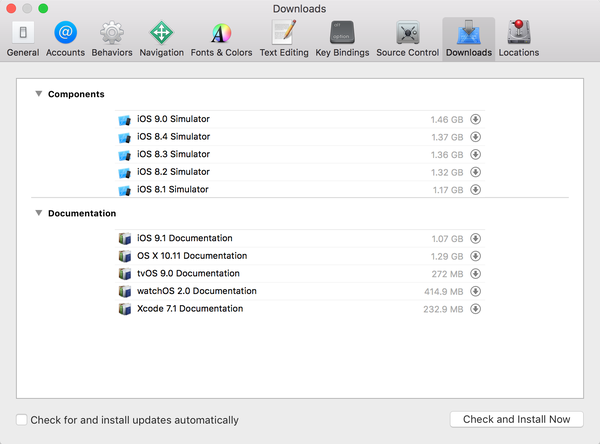
Task: Select OS X 10.11 Documentation row text
Action: tap(192, 256)
